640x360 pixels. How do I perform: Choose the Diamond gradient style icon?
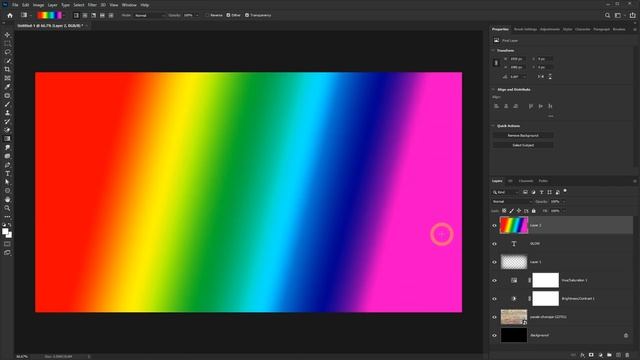tap(111, 16)
